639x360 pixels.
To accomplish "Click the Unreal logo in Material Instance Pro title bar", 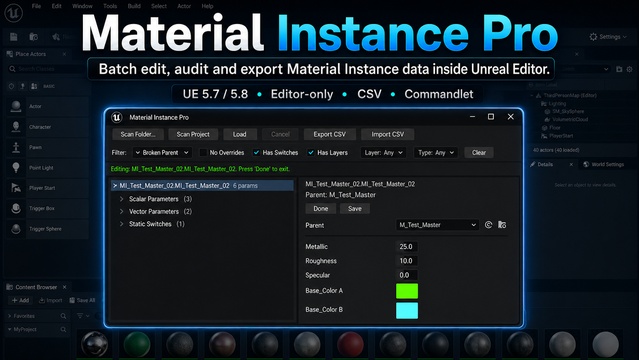I will 117,117.
